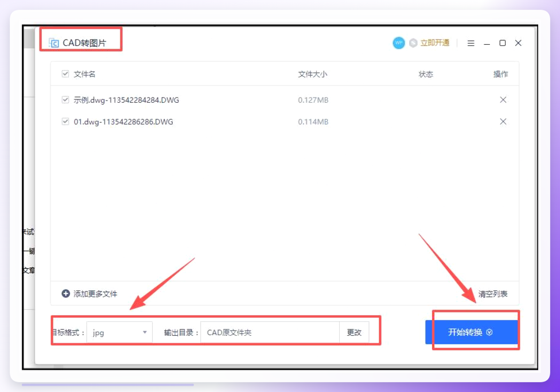
Task: Click the 0.114MB file size value
Action: tap(313, 122)
